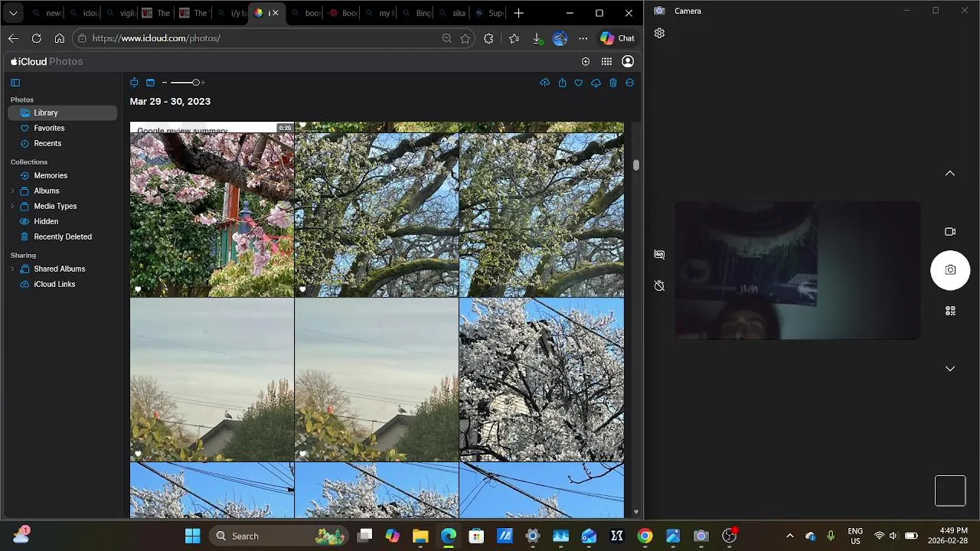Open Copilot Chat button in Edge
Screen dimensions: 980x551
[617, 38]
